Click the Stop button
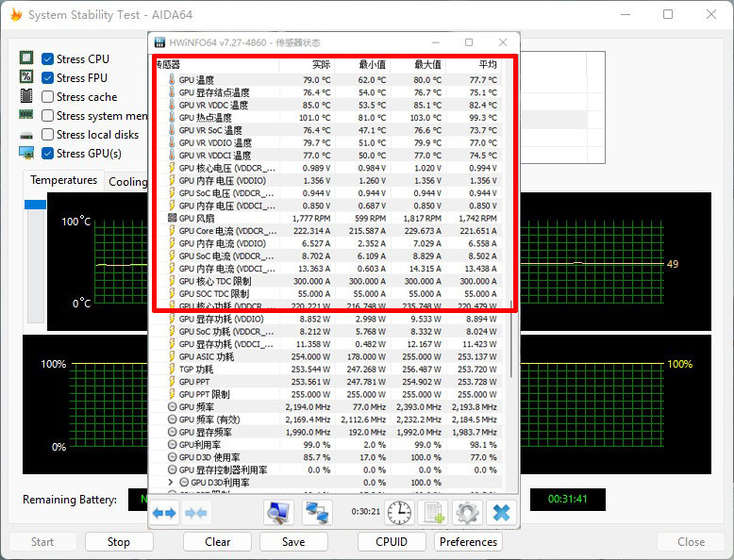 pyautogui.click(x=119, y=542)
